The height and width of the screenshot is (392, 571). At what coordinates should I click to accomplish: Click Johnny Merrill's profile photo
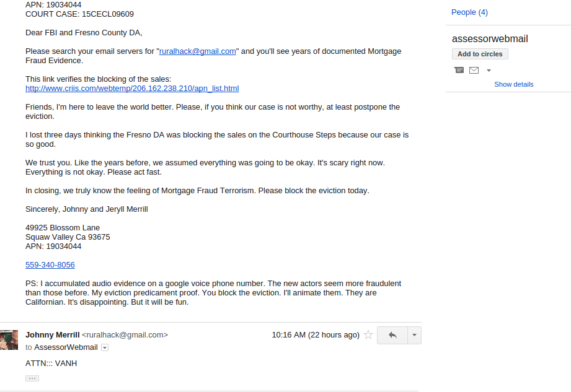tap(9, 340)
